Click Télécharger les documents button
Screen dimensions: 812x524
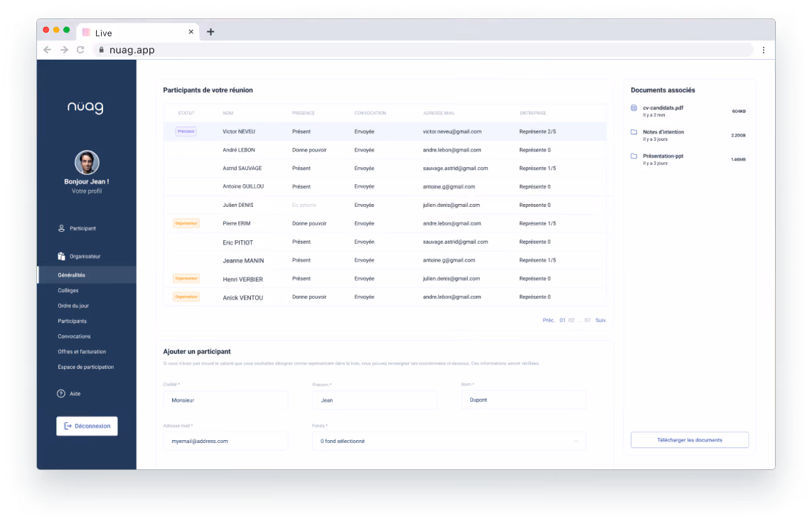click(689, 440)
